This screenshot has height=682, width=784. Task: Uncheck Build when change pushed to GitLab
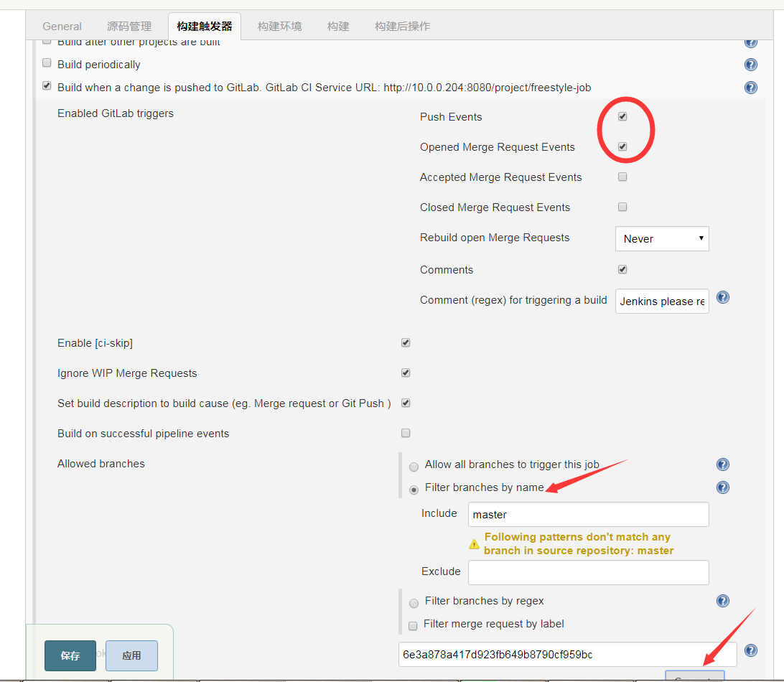pyautogui.click(x=47, y=86)
